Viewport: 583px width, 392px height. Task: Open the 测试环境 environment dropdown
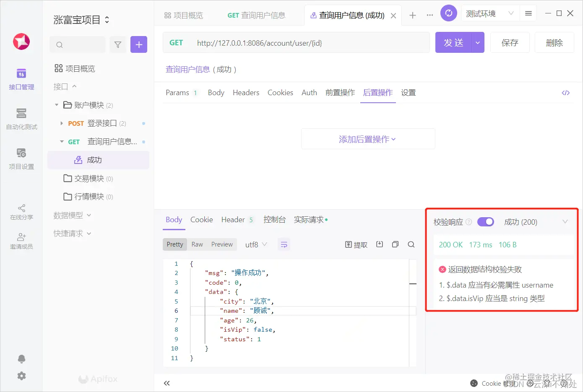[490, 13]
